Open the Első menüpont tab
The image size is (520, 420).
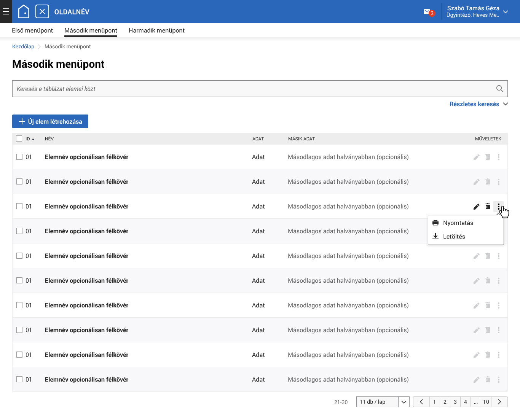32,30
